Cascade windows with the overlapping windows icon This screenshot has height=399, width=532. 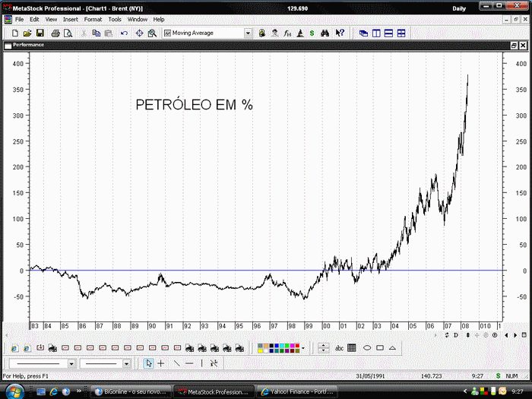pos(363,33)
